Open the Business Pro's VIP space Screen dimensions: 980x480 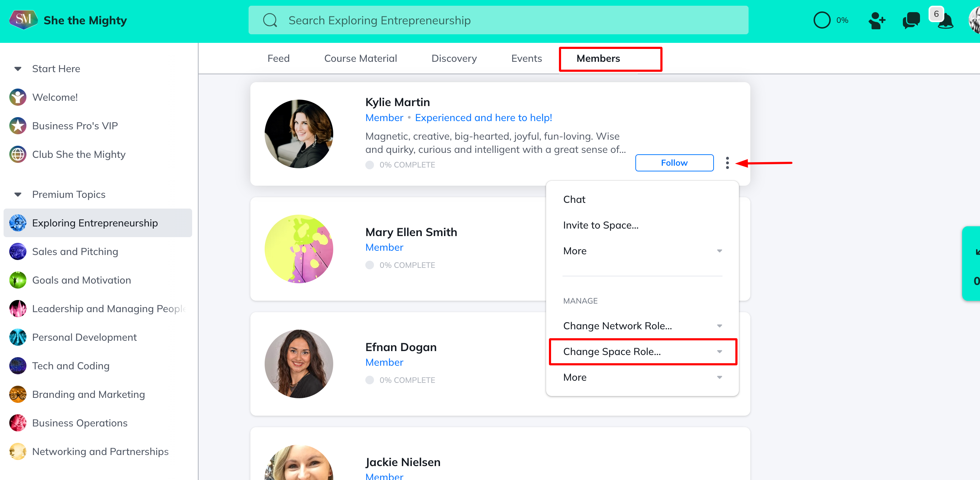tap(75, 125)
